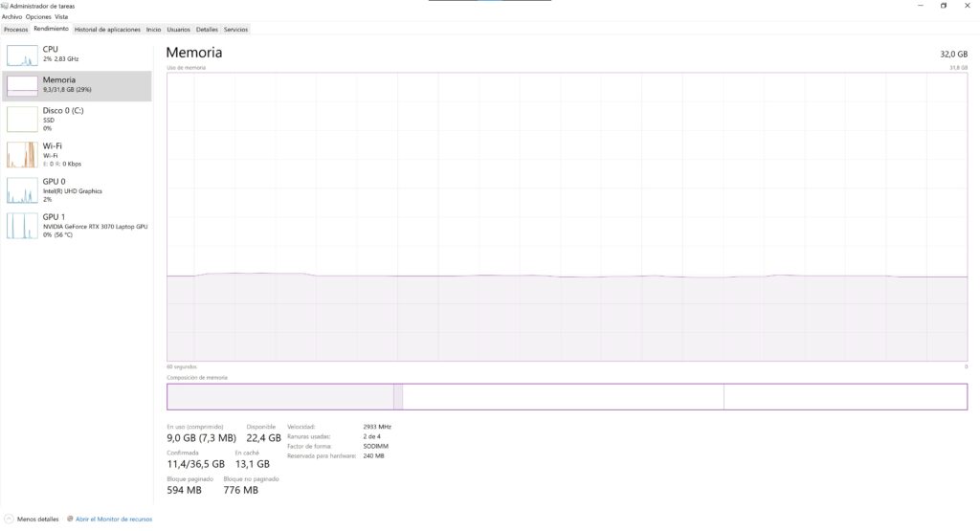Click the Memoria heading text
980x531 pixels.
point(193,53)
